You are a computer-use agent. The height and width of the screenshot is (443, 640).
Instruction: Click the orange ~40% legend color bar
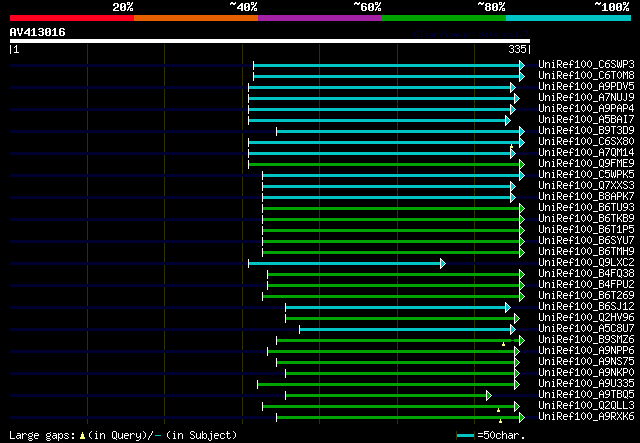(195, 17)
